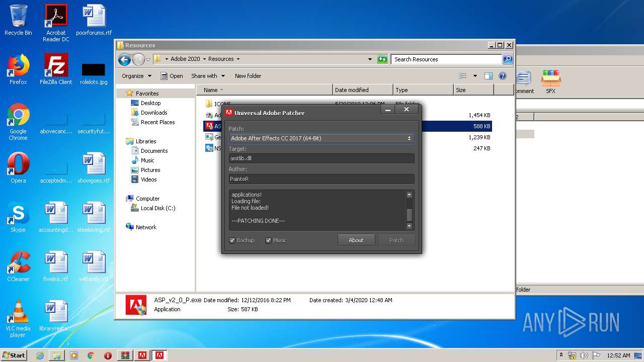Select Favorites in the navigation pane
The height and width of the screenshot is (362, 644).
(x=147, y=94)
